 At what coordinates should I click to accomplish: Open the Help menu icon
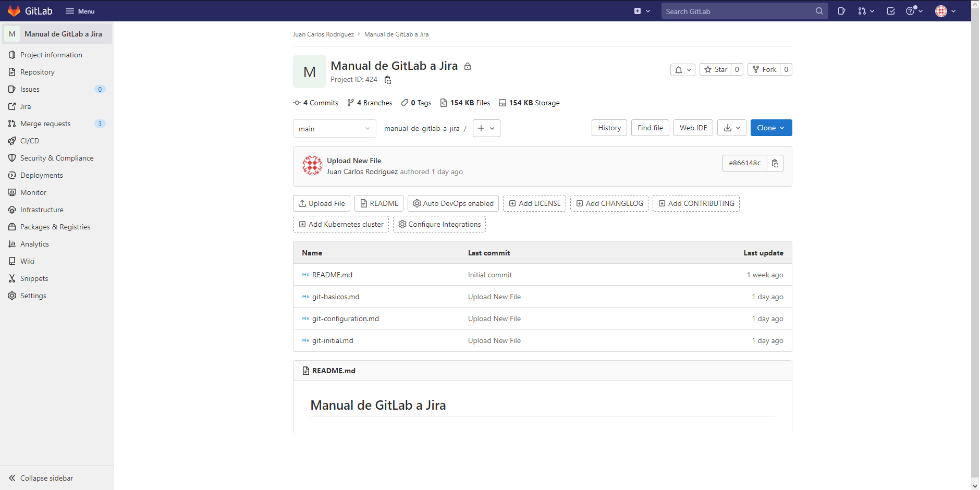(914, 11)
